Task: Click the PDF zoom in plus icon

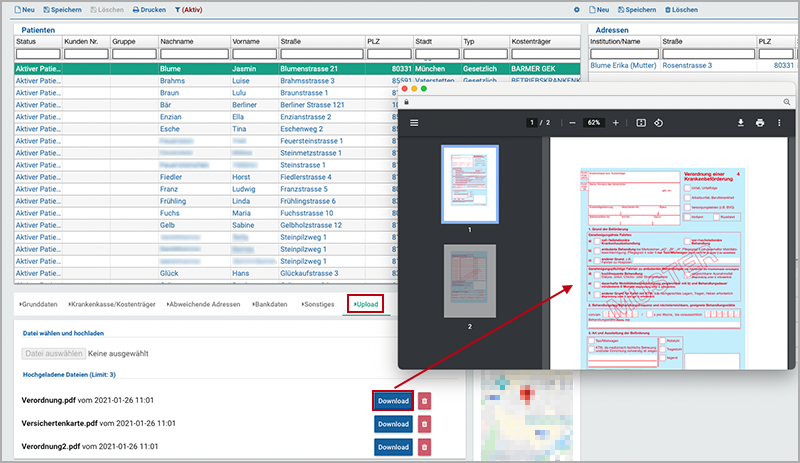Action: click(x=615, y=122)
